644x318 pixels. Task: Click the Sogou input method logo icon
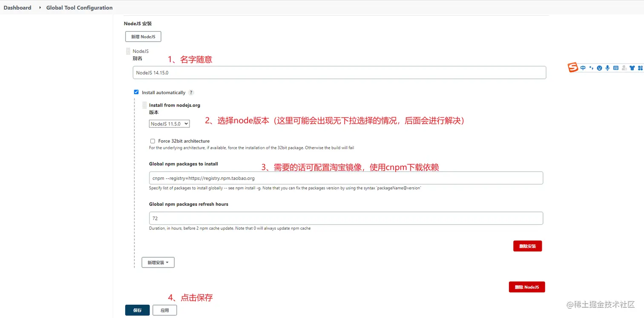click(x=573, y=67)
